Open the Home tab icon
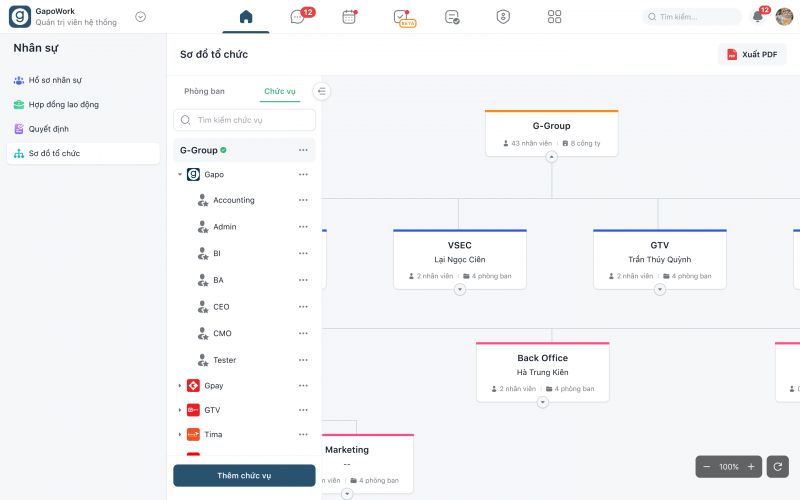Image resolution: width=800 pixels, height=500 pixels. pyautogui.click(x=246, y=17)
